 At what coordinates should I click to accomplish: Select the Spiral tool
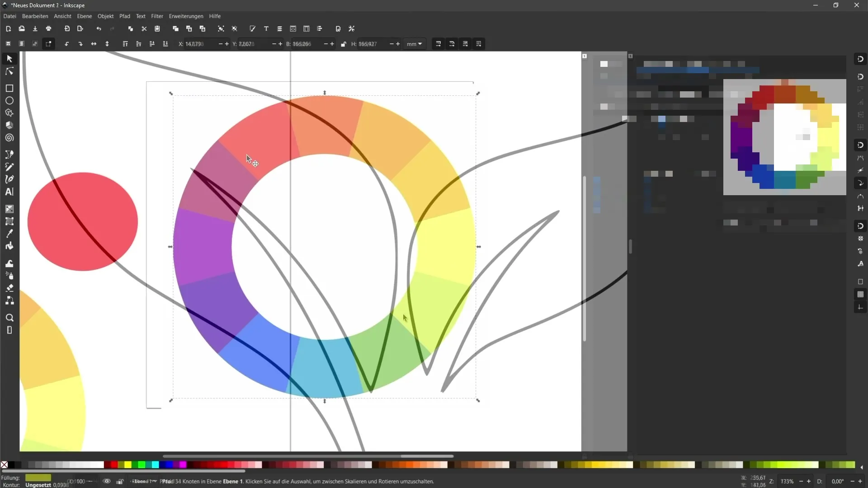(9, 138)
